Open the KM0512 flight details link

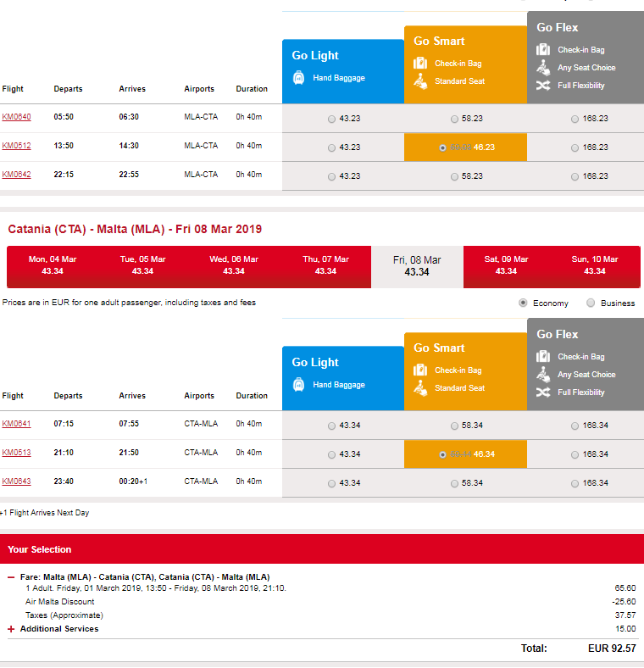click(x=17, y=146)
